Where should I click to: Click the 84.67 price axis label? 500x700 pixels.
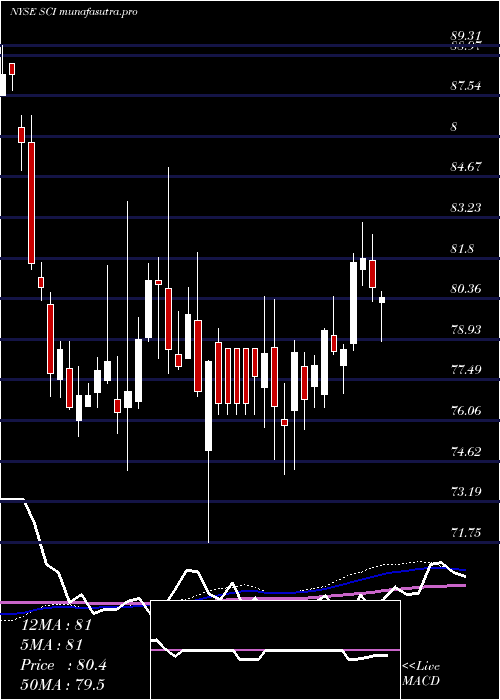pyautogui.click(x=467, y=167)
